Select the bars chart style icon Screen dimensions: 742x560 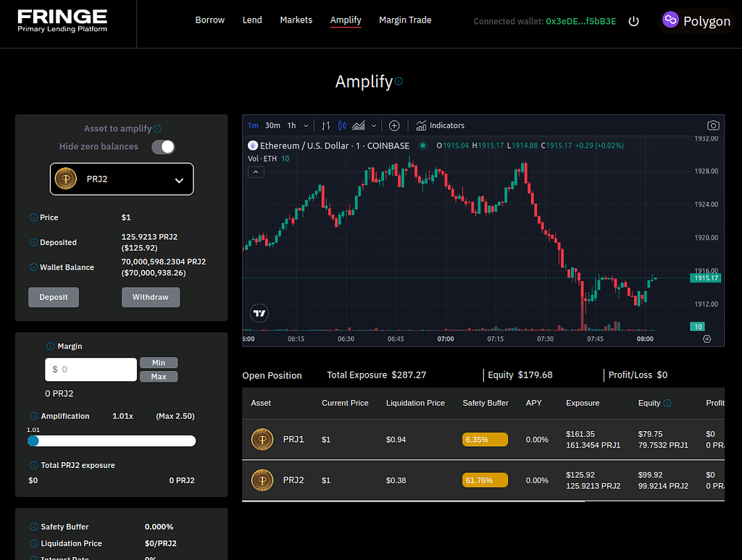click(x=326, y=125)
